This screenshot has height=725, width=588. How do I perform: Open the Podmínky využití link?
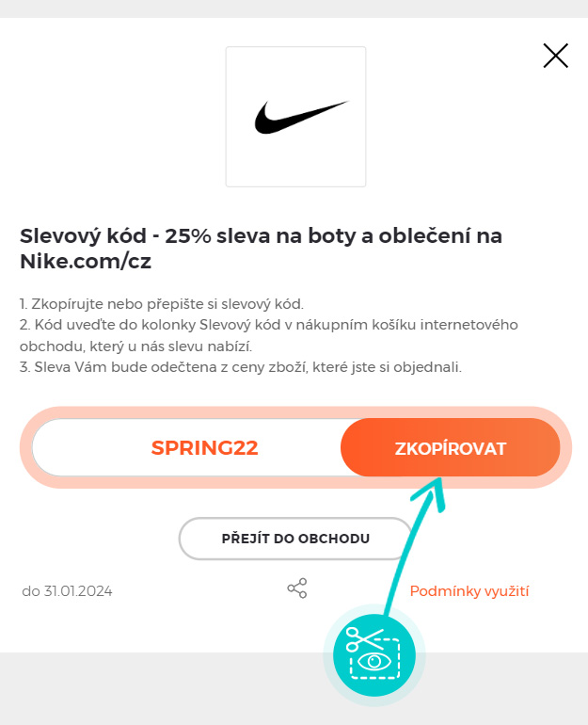tap(469, 591)
